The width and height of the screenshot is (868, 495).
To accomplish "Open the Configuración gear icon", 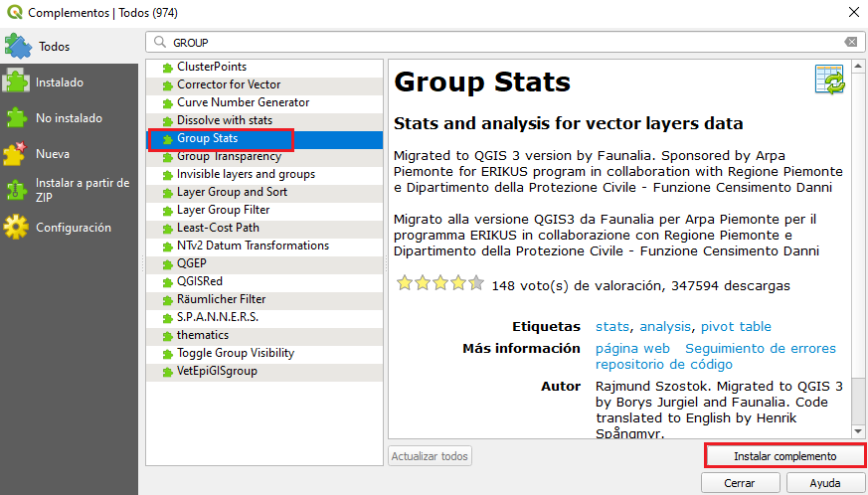I will click(17, 228).
